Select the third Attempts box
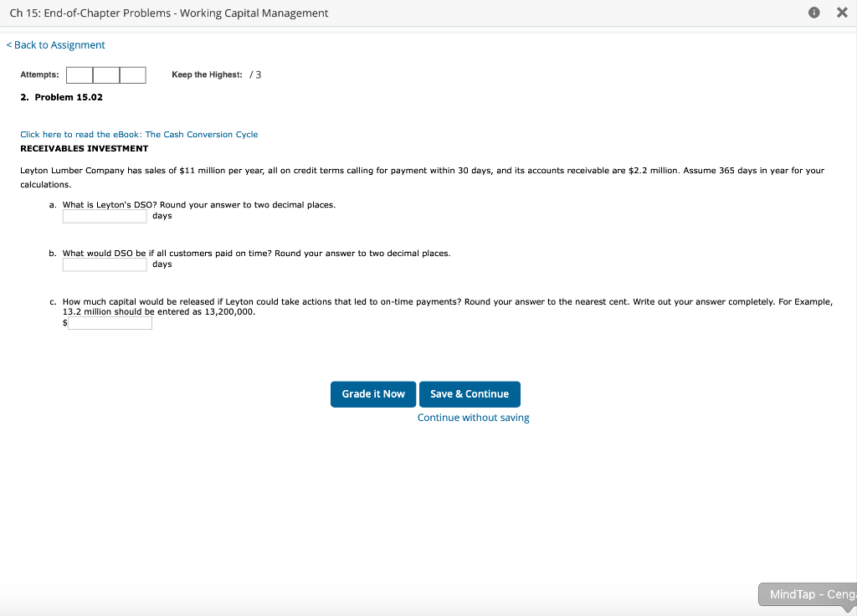 pos(133,74)
